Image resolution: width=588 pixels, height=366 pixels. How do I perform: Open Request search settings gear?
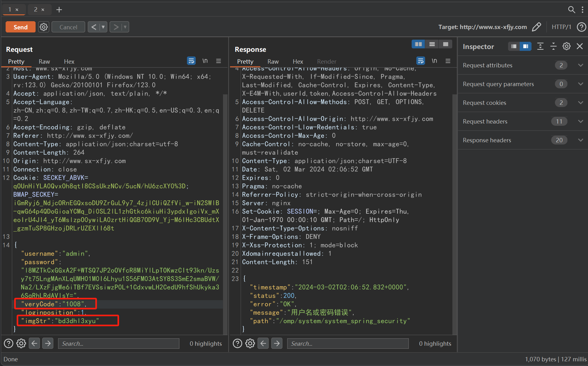pos(21,344)
